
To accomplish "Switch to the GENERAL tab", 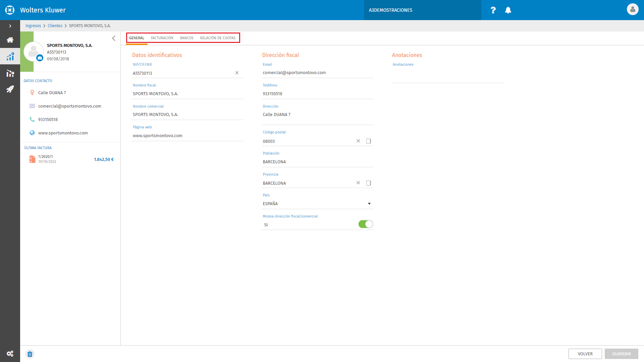I will pyautogui.click(x=137, y=38).
